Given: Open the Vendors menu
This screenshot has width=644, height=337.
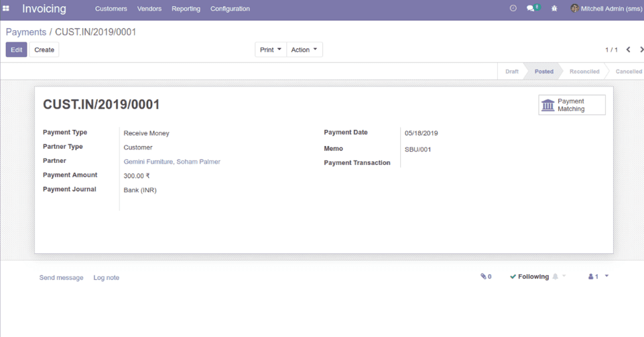Looking at the screenshot, I should pos(149,9).
